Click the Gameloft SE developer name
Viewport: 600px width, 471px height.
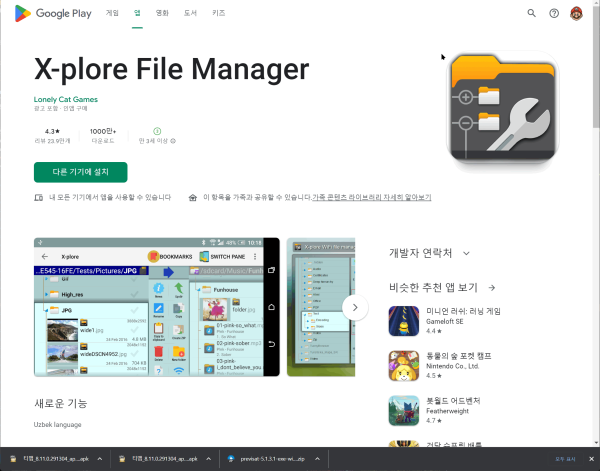[445, 321]
